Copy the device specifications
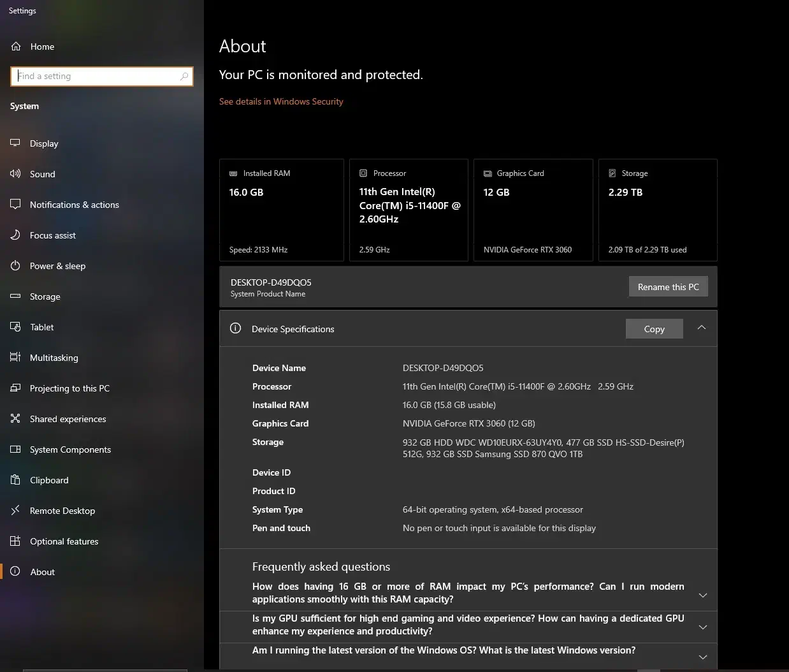The image size is (789, 672). pyautogui.click(x=654, y=329)
